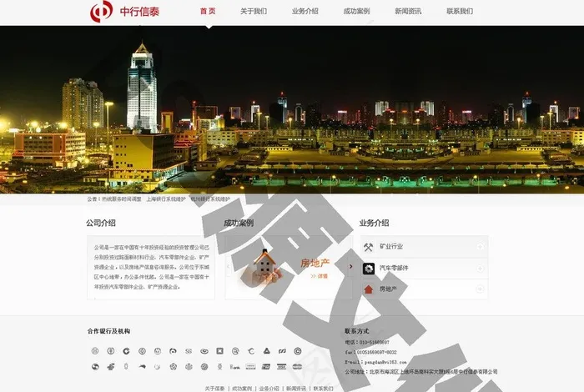Click the red house icon in business list
Viewport: 584px width, 392px height.
point(369,289)
